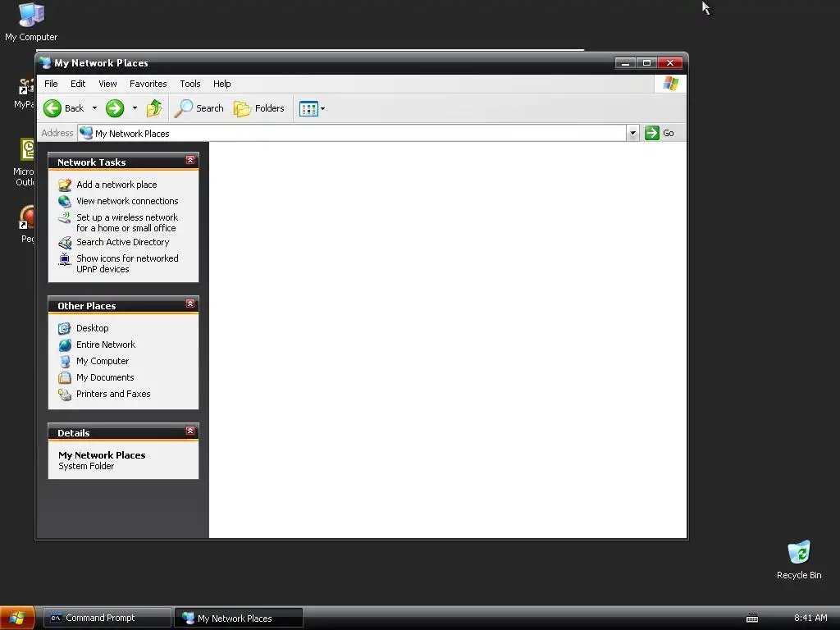The width and height of the screenshot is (840, 630).
Task: Open the File menu
Action: tap(51, 84)
